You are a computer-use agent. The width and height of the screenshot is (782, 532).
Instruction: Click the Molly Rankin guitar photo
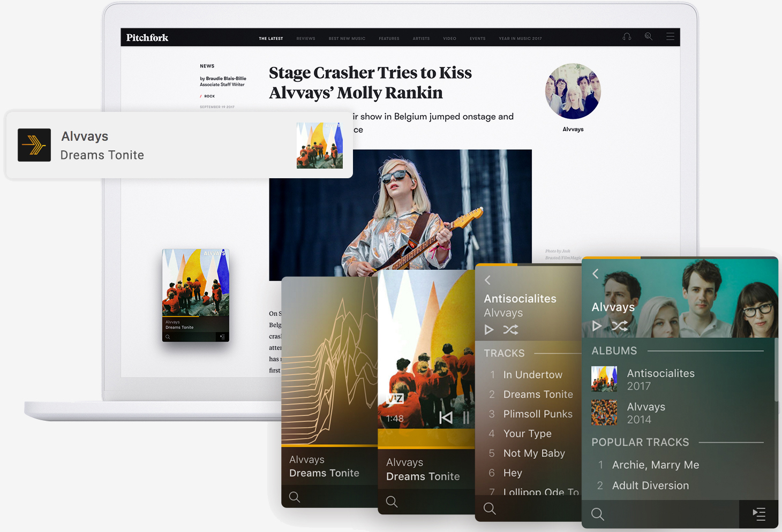pyautogui.click(x=400, y=214)
